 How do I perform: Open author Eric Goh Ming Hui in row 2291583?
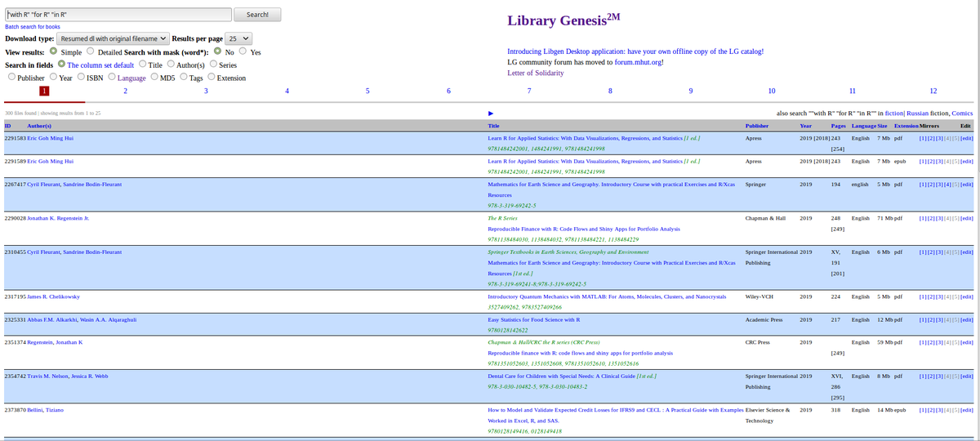[50, 139]
